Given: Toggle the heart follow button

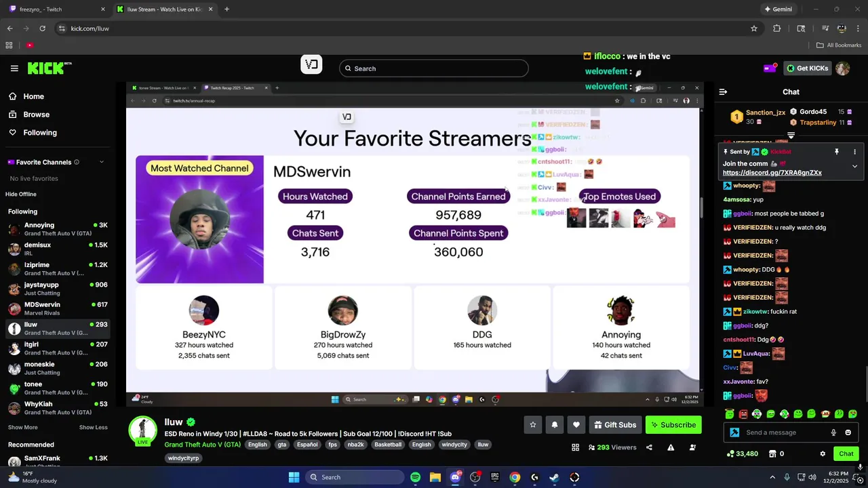Looking at the screenshot, I should [x=576, y=425].
